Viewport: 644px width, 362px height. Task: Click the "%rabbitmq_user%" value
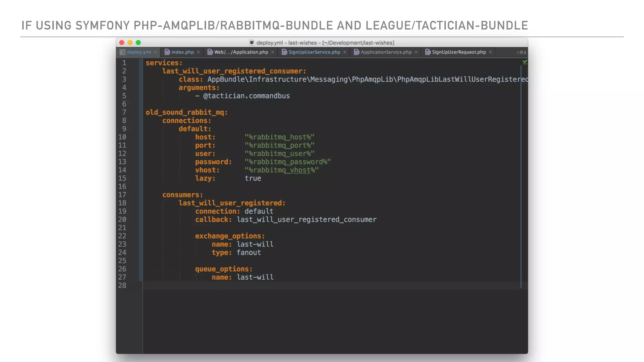280,154
